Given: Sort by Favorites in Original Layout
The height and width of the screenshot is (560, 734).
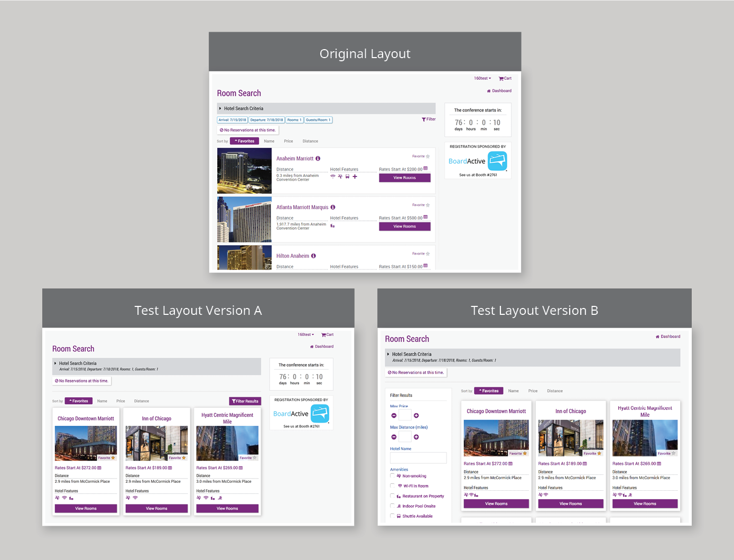Looking at the screenshot, I should tap(245, 141).
